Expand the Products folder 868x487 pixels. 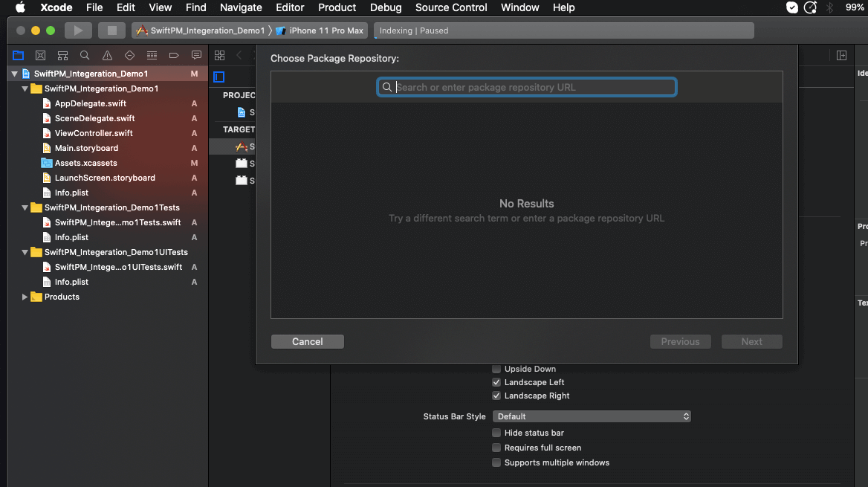(25, 297)
